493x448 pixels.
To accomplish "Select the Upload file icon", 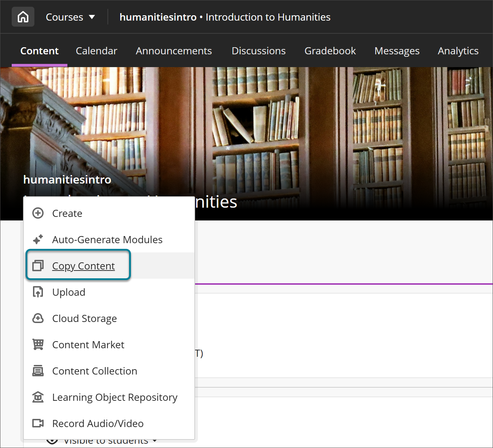I will coord(38,292).
